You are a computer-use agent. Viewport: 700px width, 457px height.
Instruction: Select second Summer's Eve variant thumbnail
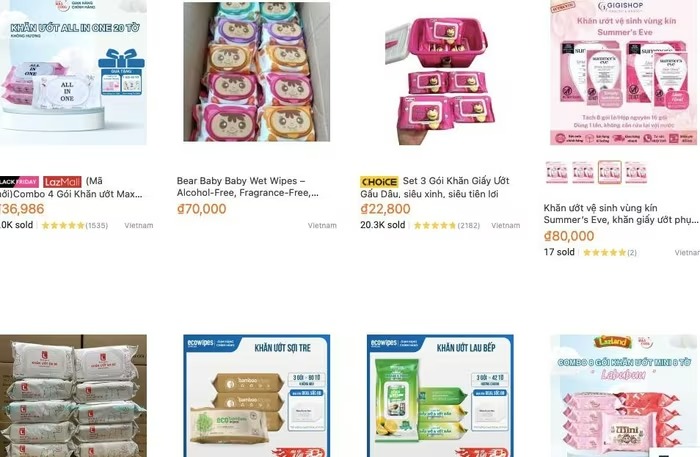coord(583,172)
